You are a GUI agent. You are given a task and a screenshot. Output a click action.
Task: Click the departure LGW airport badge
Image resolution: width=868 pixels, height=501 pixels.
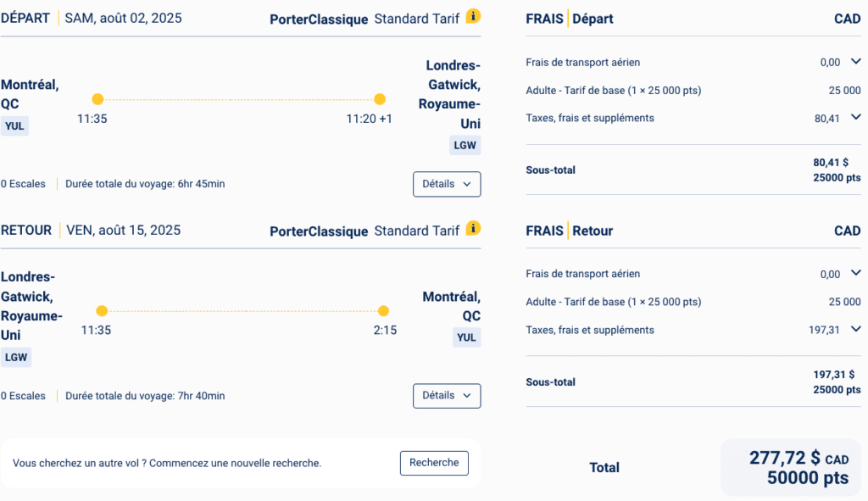click(465, 145)
